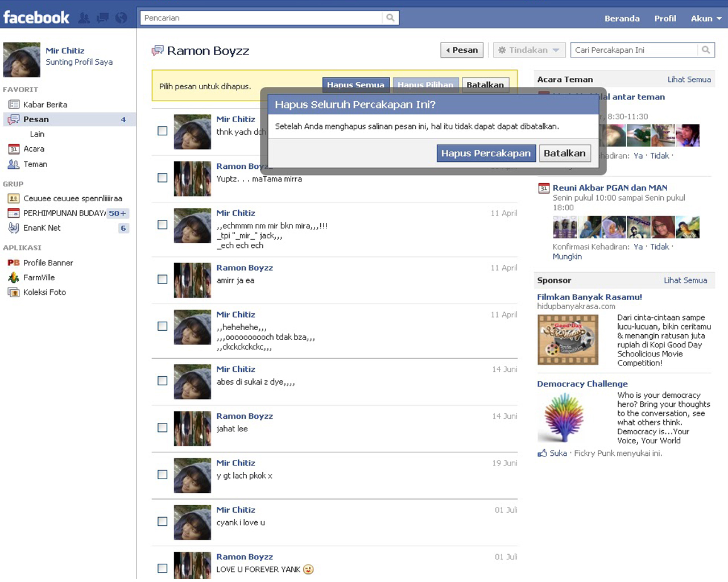Click magnifier in conversation search box
The image size is (728, 582).
click(706, 50)
